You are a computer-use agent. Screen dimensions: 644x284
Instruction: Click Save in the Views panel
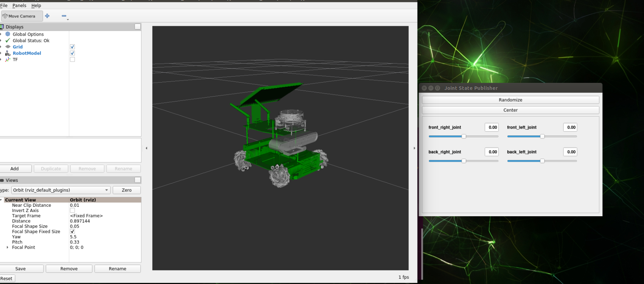(x=21, y=269)
